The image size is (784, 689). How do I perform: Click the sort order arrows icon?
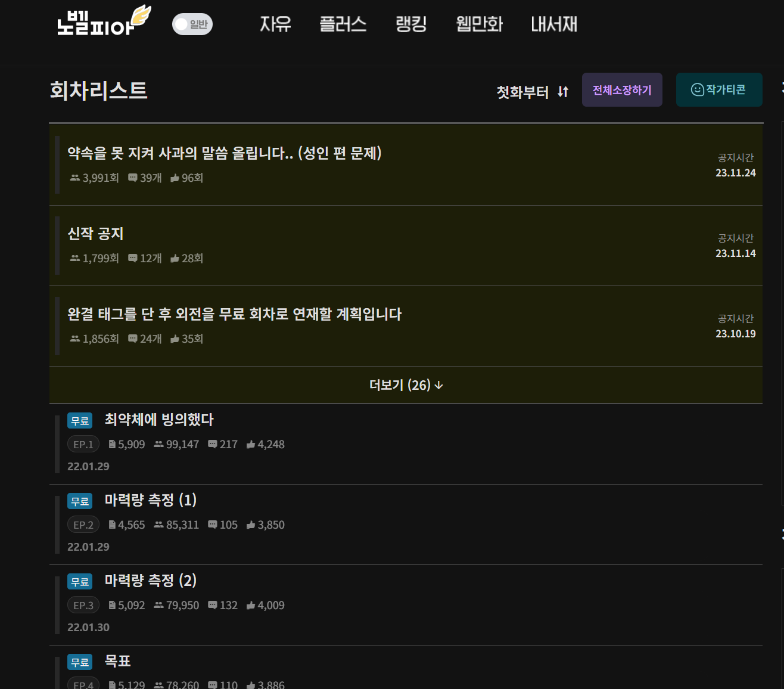563,92
